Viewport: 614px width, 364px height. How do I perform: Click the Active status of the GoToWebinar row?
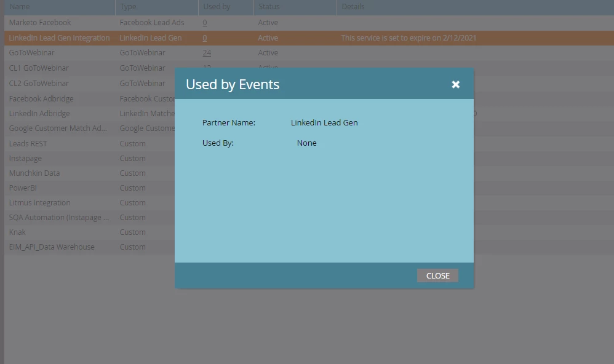268,53
